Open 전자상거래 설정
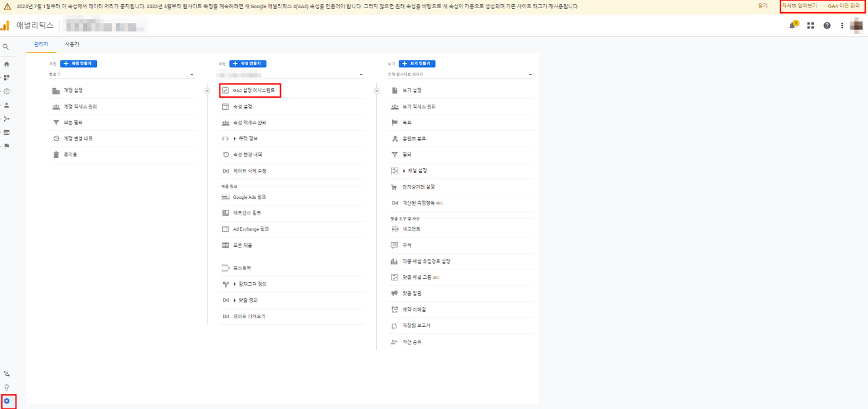Screen dimensions: 868x409 pos(418,187)
